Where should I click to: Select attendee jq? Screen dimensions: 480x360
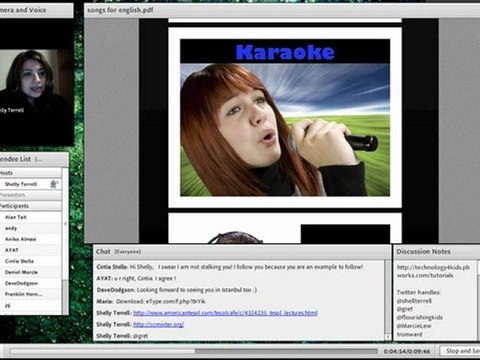[x=31, y=305]
